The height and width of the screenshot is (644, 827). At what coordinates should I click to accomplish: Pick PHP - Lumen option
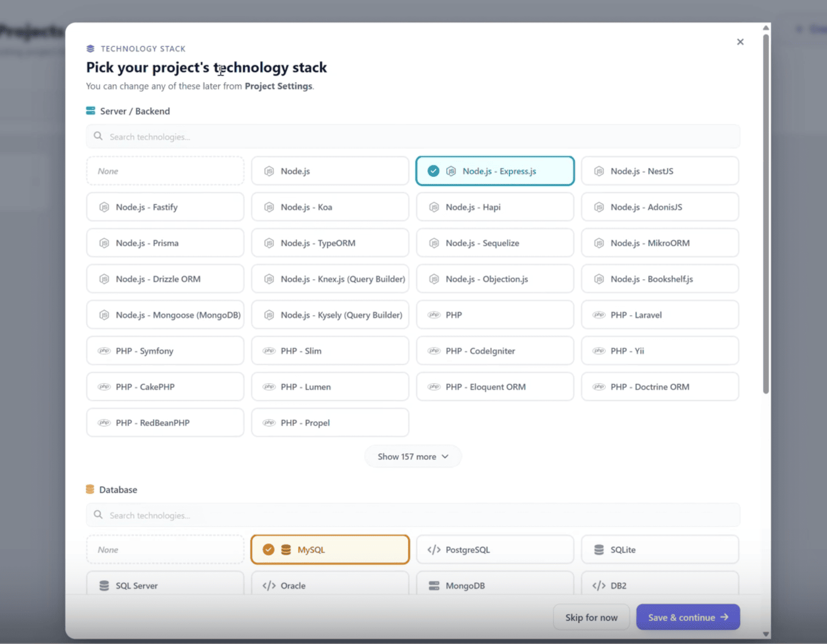coord(330,386)
